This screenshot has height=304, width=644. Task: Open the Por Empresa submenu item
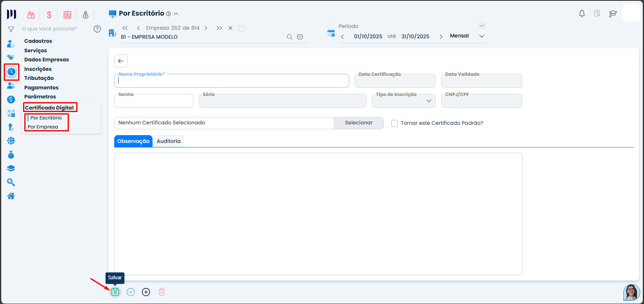coord(43,127)
